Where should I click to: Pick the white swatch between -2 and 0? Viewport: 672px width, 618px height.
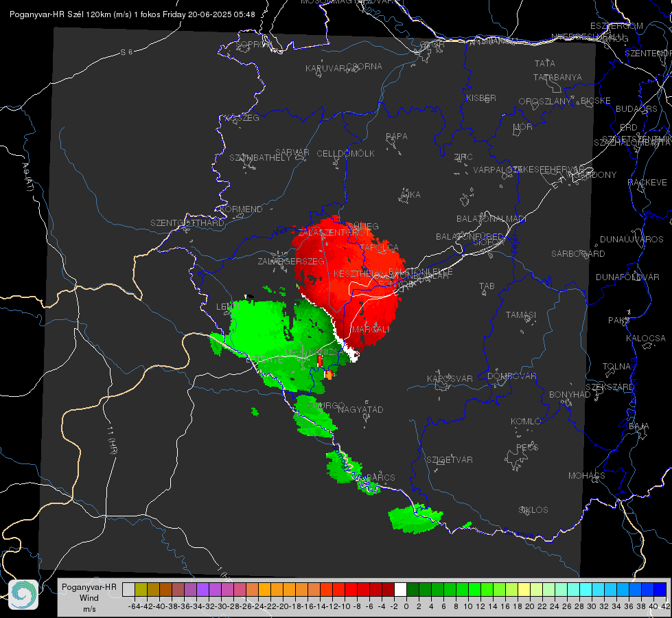[x=400, y=589]
